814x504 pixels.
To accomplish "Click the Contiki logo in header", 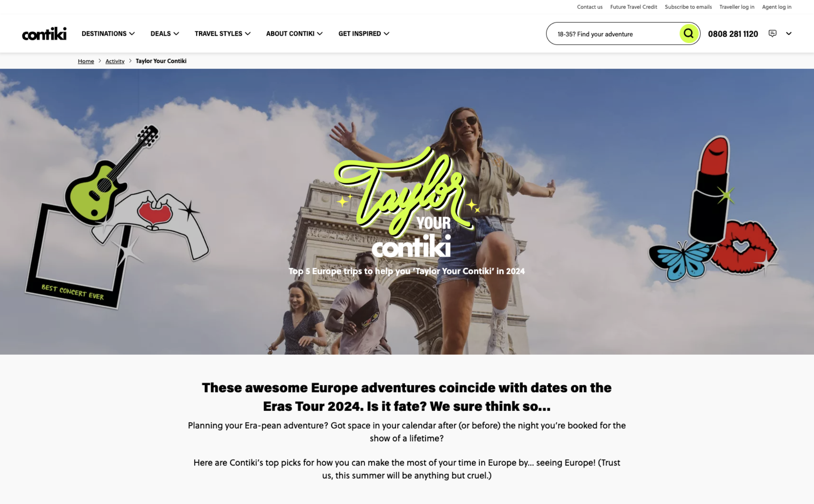I will (44, 34).
